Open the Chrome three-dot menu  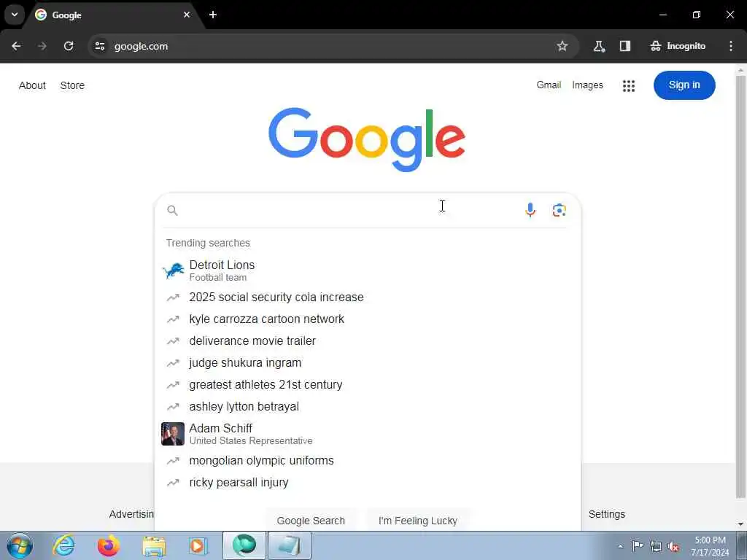pyautogui.click(x=731, y=46)
